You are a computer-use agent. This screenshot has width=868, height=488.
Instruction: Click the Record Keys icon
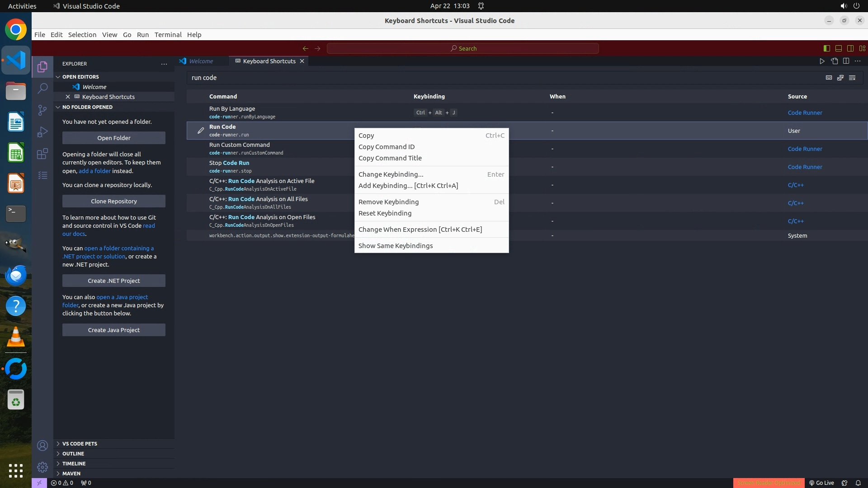click(x=829, y=78)
